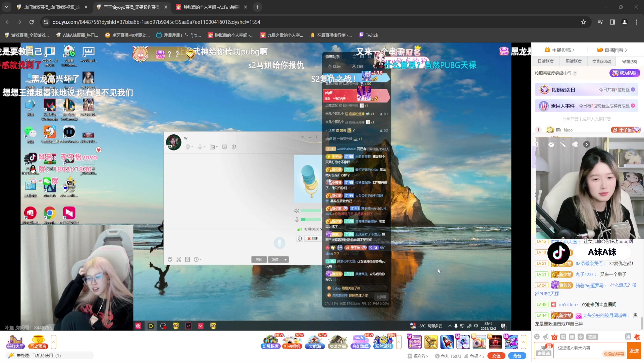Expand the gift list arrow

click(x=524, y=342)
